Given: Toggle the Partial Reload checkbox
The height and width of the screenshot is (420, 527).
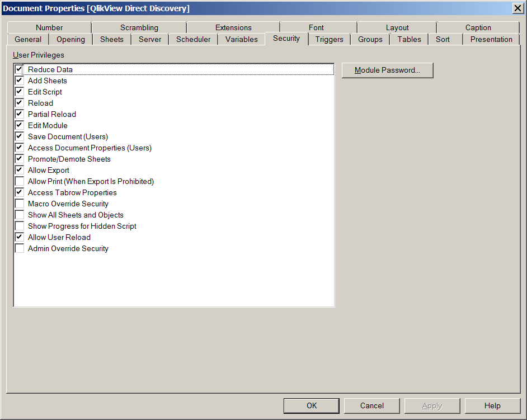Looking at the screenshot, I should pyautogui.click(x=19, y=114).
